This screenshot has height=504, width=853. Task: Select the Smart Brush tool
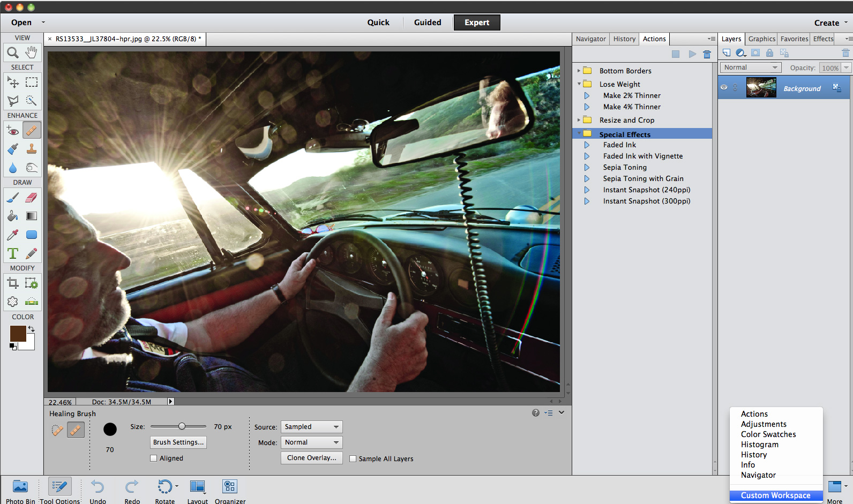(13, 149)
